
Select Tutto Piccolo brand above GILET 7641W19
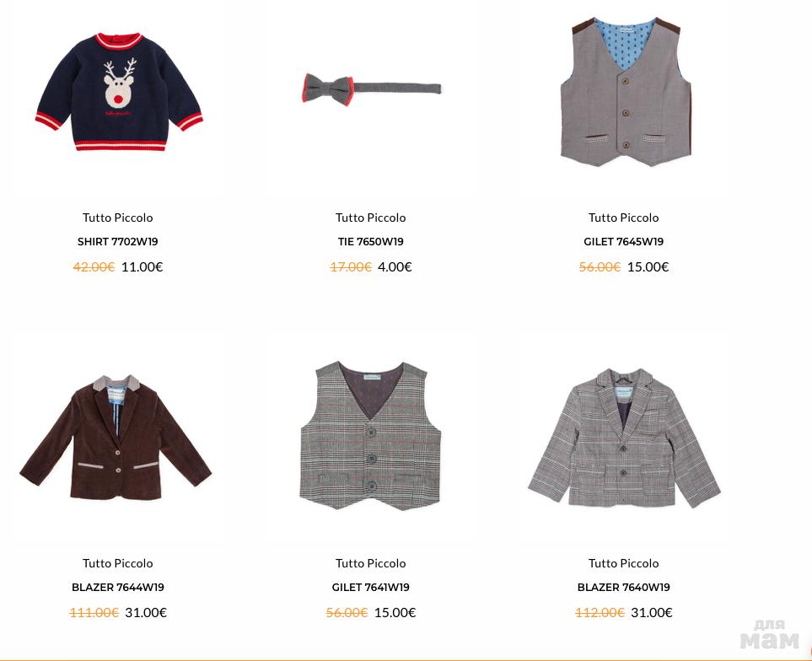point(371,563)
